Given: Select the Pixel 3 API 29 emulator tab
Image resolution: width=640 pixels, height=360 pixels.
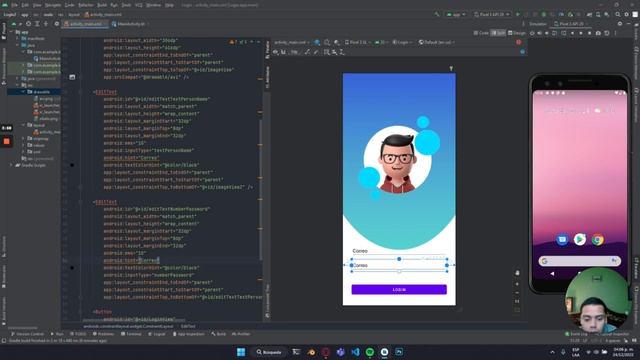Looking at the screenshot, I should 571,24.
